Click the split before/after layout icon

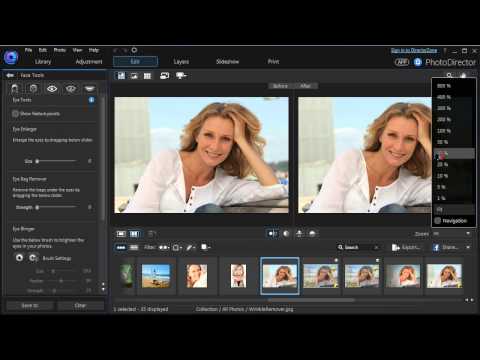click(273, 234)
